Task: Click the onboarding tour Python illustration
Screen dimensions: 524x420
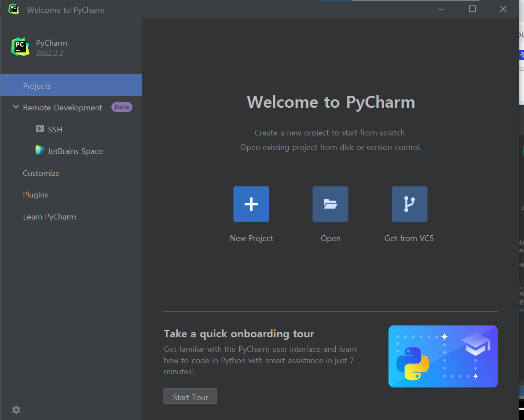Action: click(x=443, y=357)
